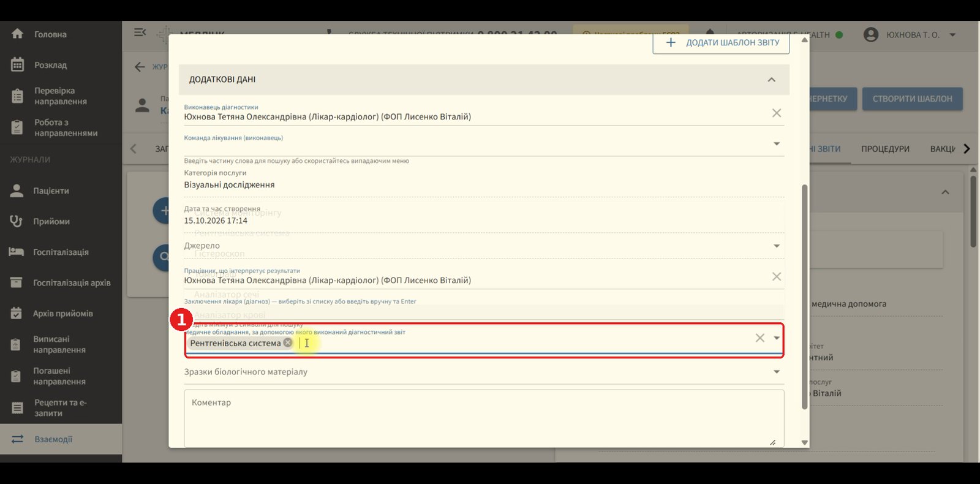Viewport: 980px width, 484px height.
Task: Open the Розклад calendar icon
Action: pos(17,64)
